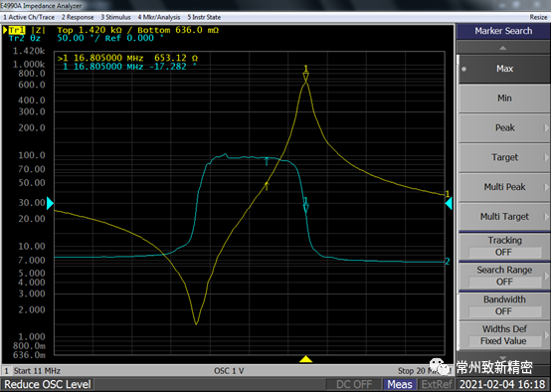Open Widths Def Fixed Value softkey
The width and height of the screenshot is (551, 392).
[504, 334]
